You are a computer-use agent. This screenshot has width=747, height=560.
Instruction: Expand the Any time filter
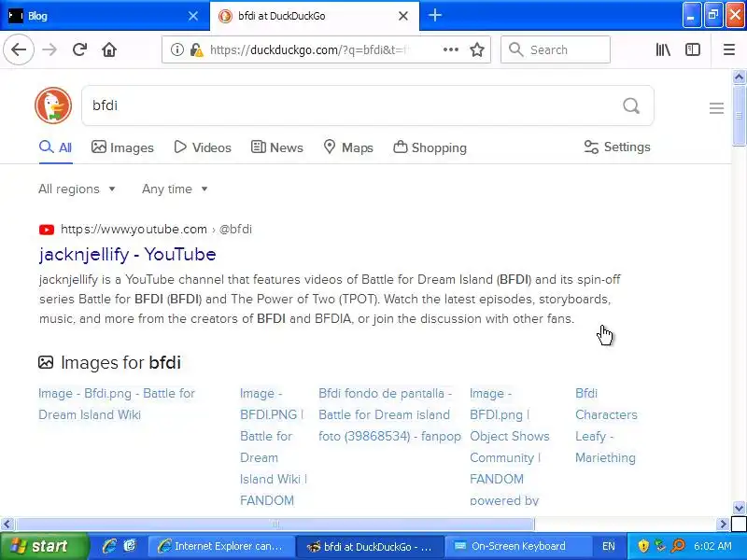(175, 189)
